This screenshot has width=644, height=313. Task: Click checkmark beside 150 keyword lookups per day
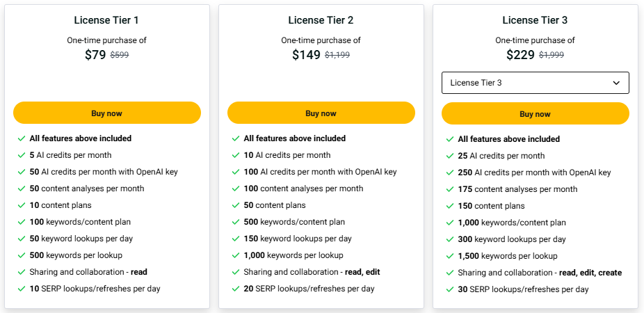point(236,239)
